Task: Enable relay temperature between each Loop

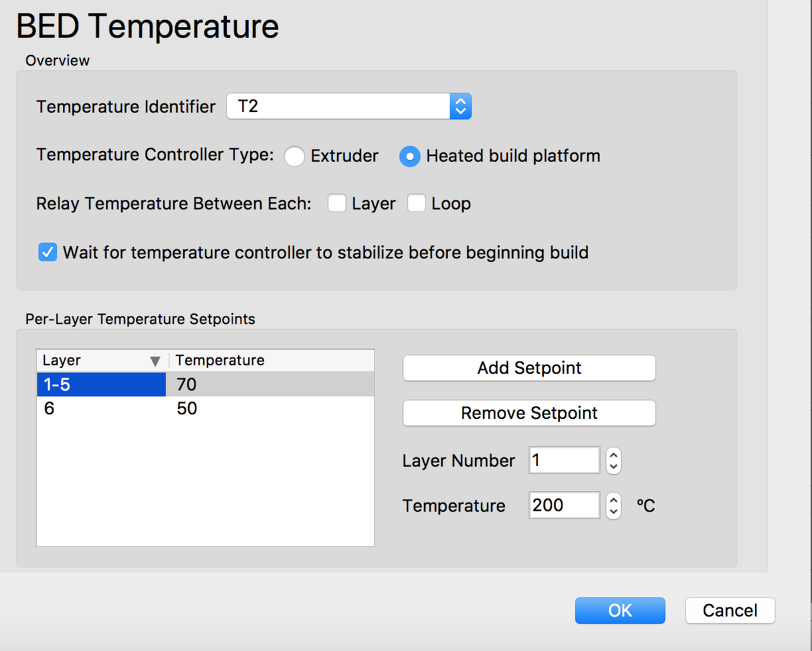Action: point(417,204)
